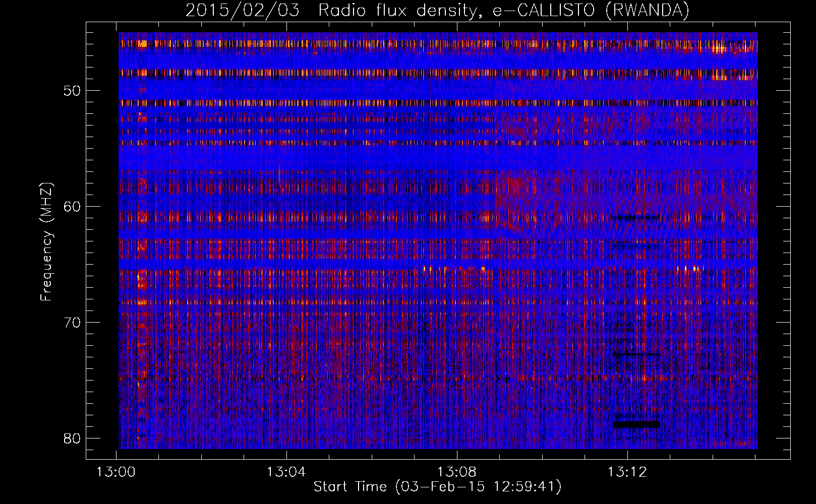Screen dimensions: 816x504
Task: Select the "Frequency (MHZ)" y-axis label
Action: [46, 242]
